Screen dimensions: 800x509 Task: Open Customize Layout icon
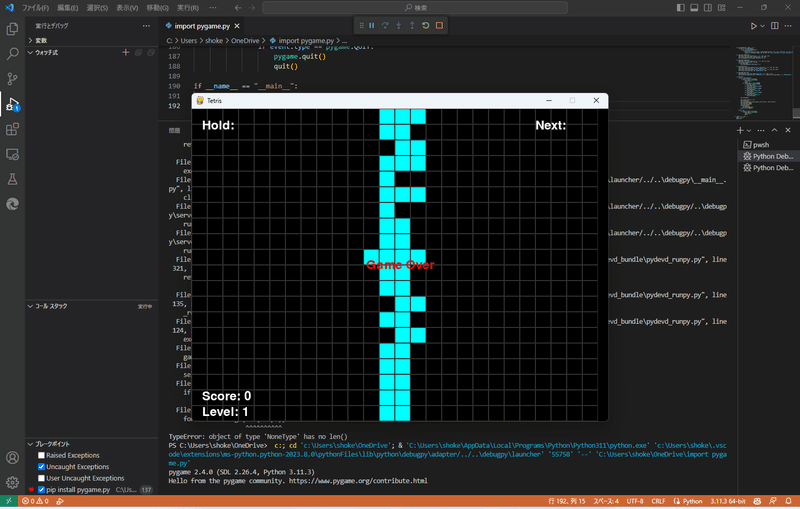(x=721, y=8)
